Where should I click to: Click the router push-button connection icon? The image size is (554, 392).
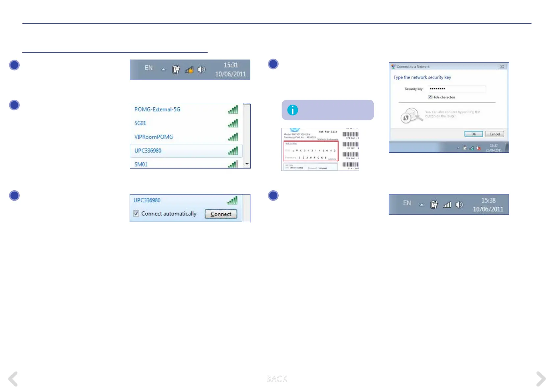411,116
